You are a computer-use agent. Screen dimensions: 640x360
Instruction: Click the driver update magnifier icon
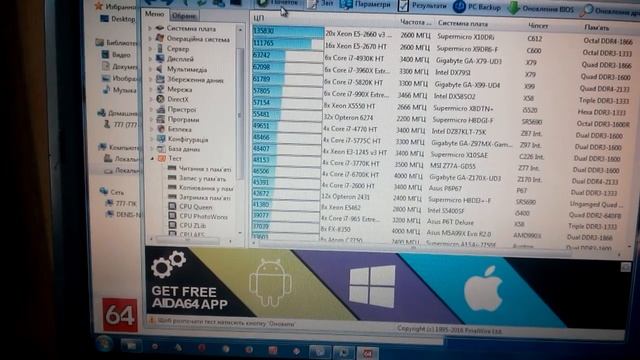click(x=587, y=10)
